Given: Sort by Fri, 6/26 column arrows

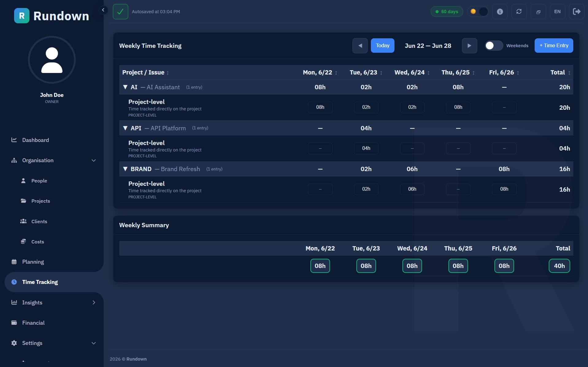Looking at the screenshot, I should tap(518, 73).
